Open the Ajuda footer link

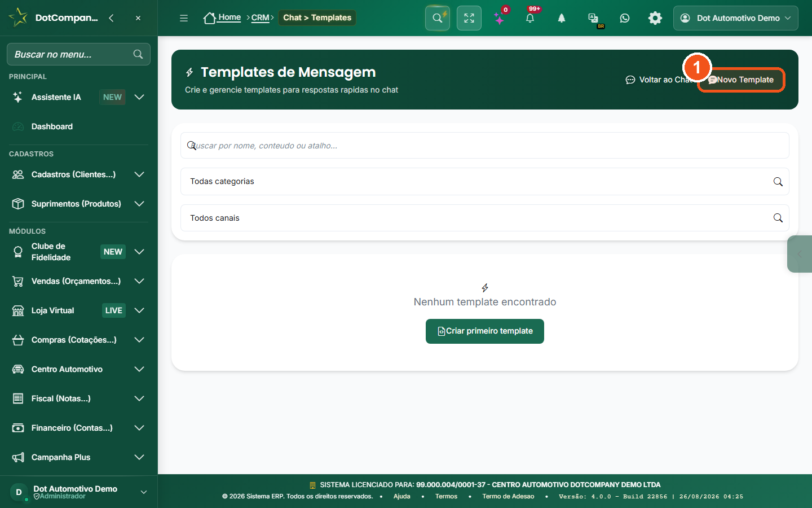[401, 496]
